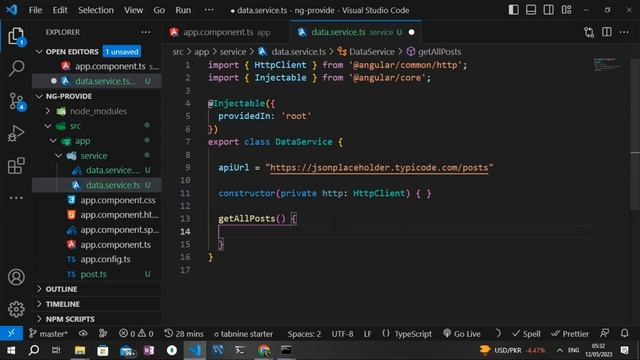Screen dimensions: 640x360
Task: Show hidden menu items ellipsis
Action: pos(209,10)
